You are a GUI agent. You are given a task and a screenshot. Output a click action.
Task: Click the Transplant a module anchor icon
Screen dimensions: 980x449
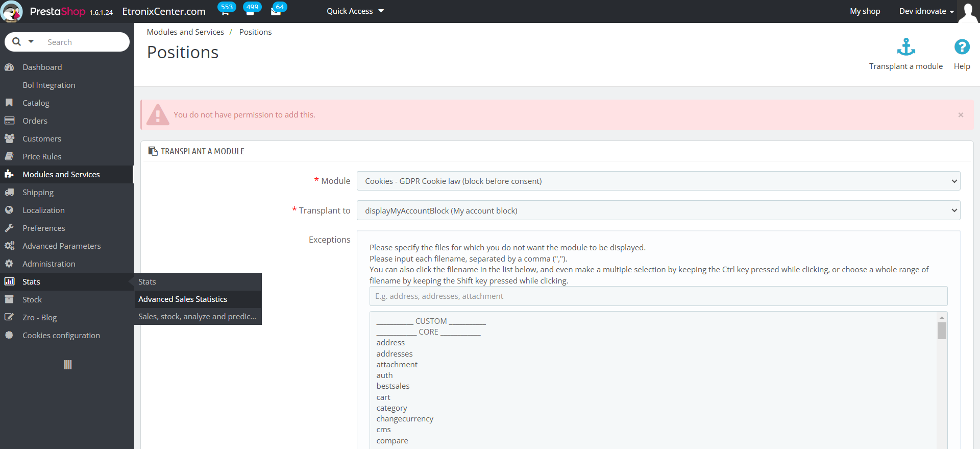pos(906,47)
